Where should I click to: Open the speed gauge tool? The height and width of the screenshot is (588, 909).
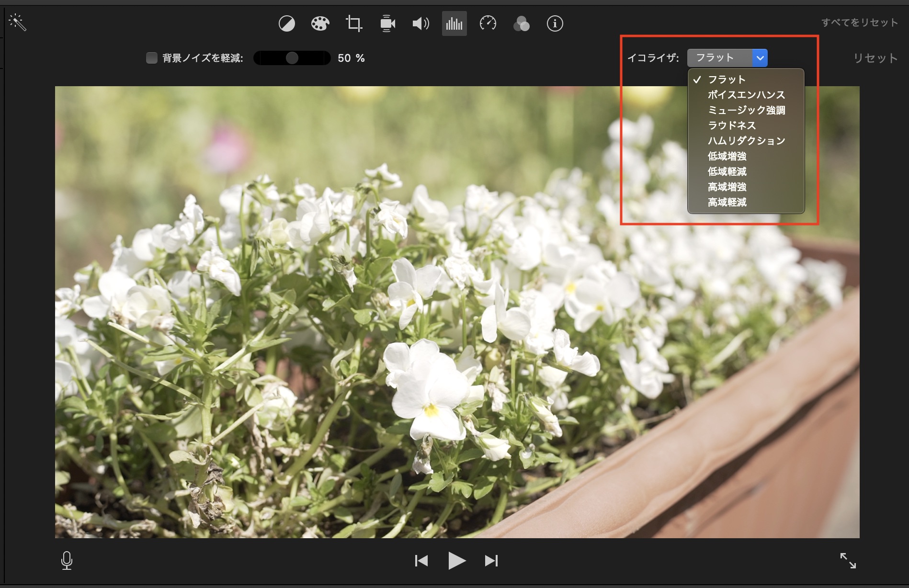pos(488,23)
